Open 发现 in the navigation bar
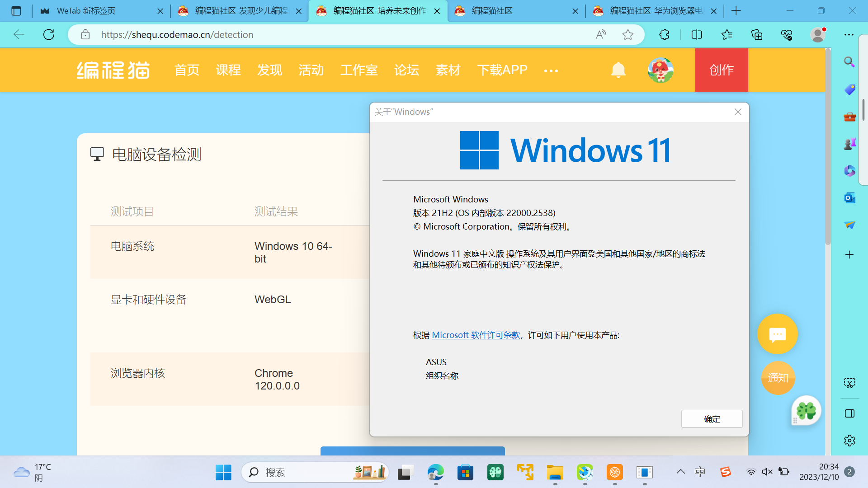Image resolution: width=868 pixels, height=488 pixels. coord(270,70)
